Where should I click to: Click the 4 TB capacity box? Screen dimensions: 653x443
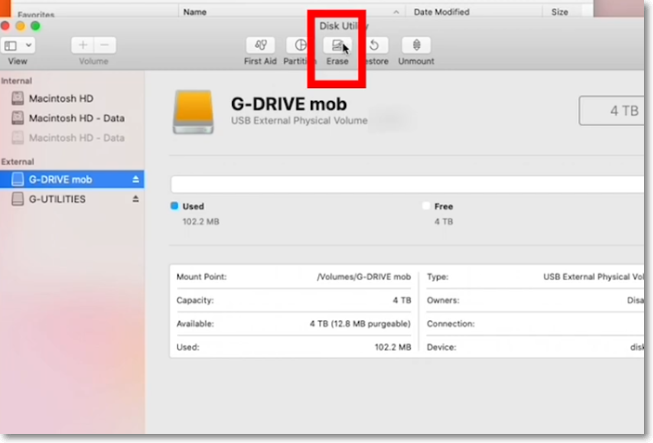click(611, 110)
